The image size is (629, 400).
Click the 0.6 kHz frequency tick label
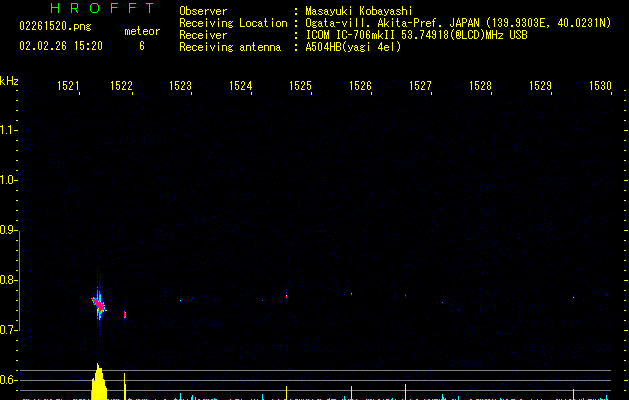[8, 380]
